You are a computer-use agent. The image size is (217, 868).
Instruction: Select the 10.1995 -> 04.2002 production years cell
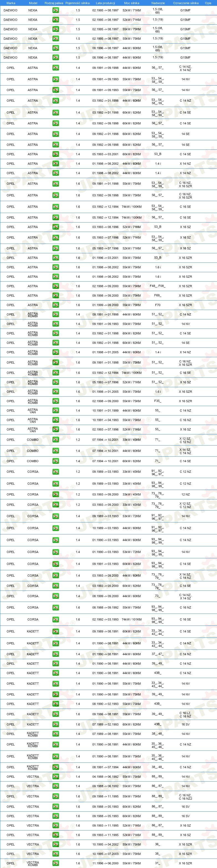point(105,844)
